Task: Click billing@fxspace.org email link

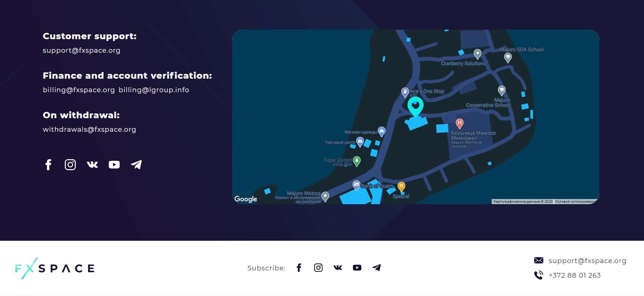Action: (x=79, y=90)
